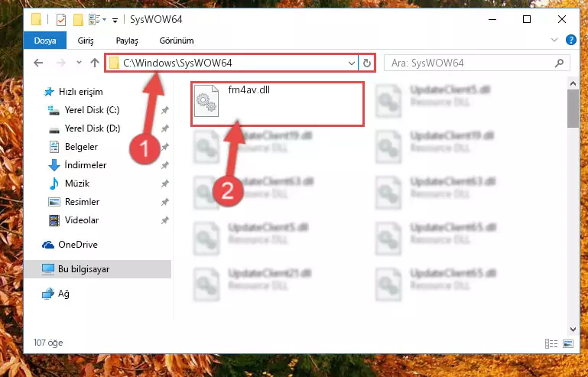The height and width of the screenshot is (377, 588).
Task: Switch to large icons view in status bar
Action: (568, 343)
